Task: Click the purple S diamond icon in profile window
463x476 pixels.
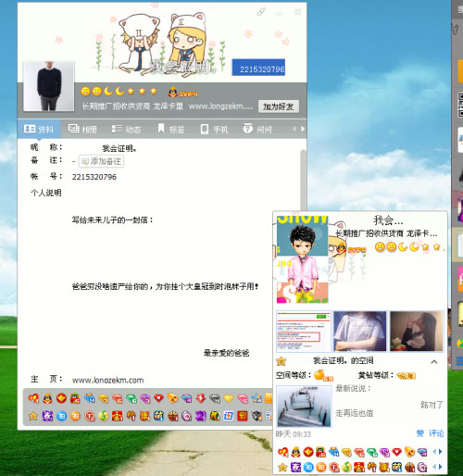Action: click(x=144, y=399)
